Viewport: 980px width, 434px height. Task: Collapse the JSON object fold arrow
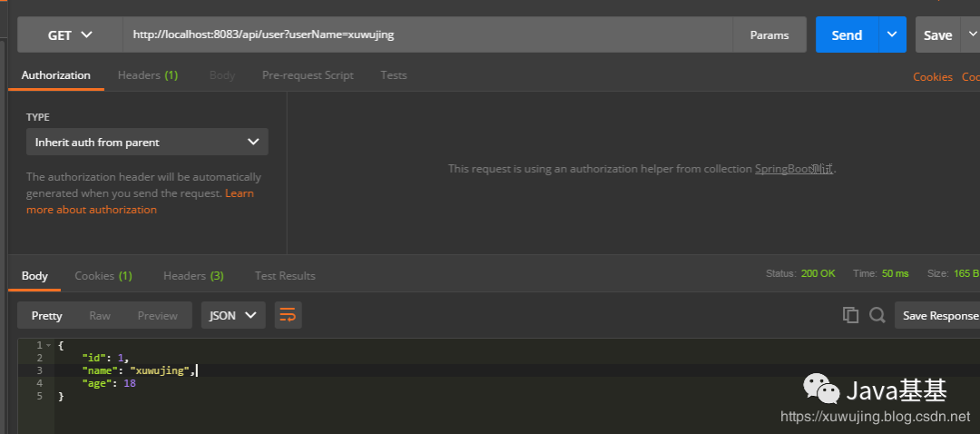[49, 345]
